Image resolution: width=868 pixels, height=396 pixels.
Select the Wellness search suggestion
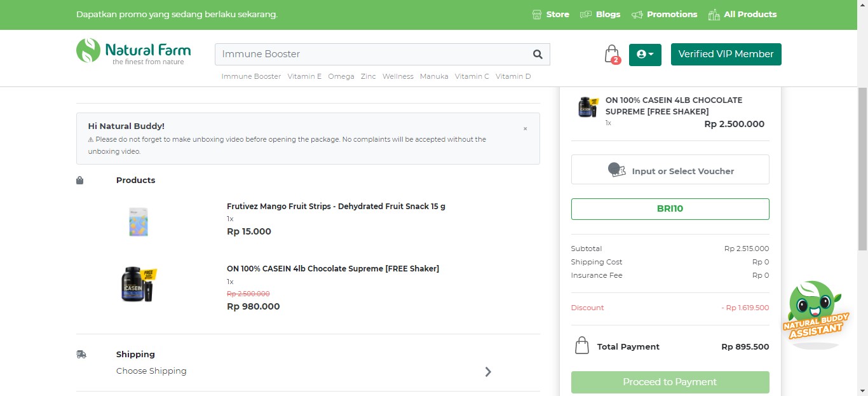coord(398,76)
